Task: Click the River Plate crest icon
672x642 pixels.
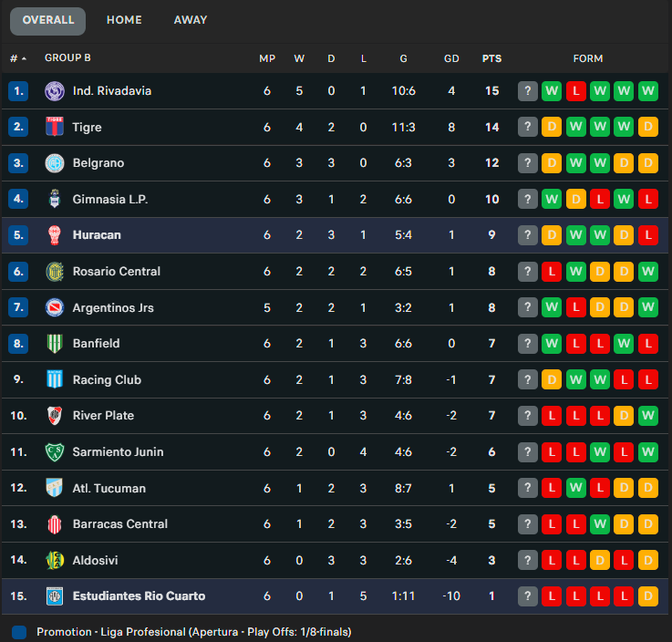Action: [55, 416]
